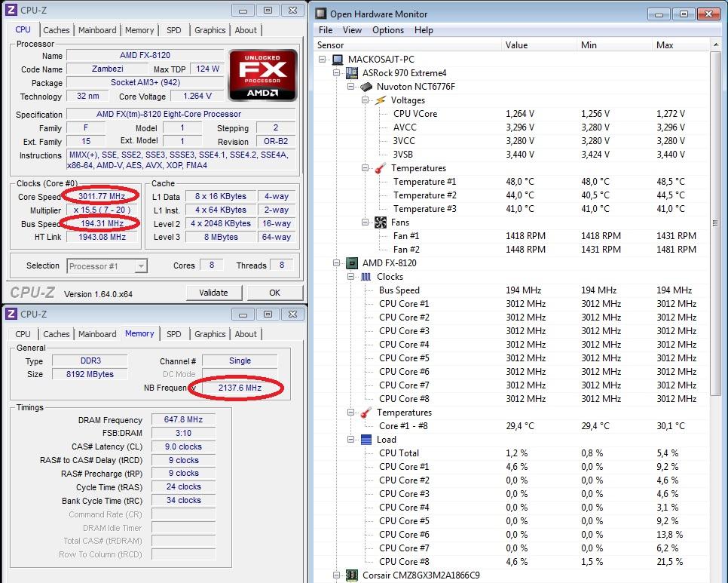Viewport: 728px width, 583px height.
Task: Click the sensor list vertical scrollbar thumb
Action: click(x=715, y=224)
